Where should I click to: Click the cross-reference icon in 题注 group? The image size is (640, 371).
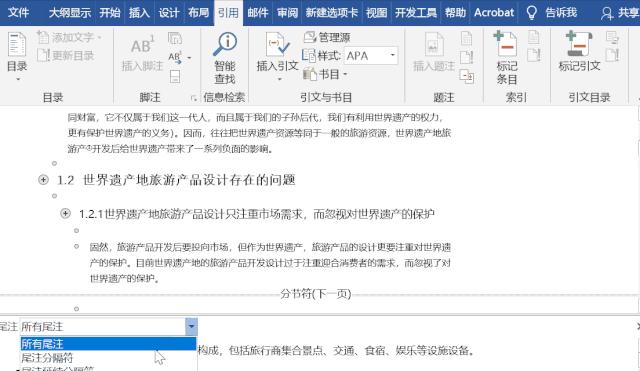466,76
